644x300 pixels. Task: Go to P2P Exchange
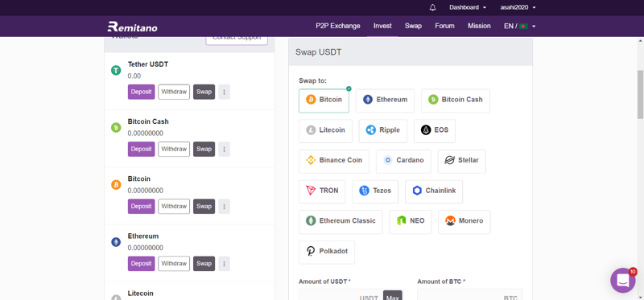pos(338,26)
